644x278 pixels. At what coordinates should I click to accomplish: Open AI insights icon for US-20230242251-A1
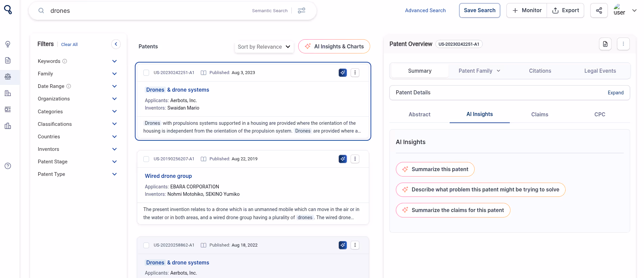pyautogui.click(x=343, y=73)
